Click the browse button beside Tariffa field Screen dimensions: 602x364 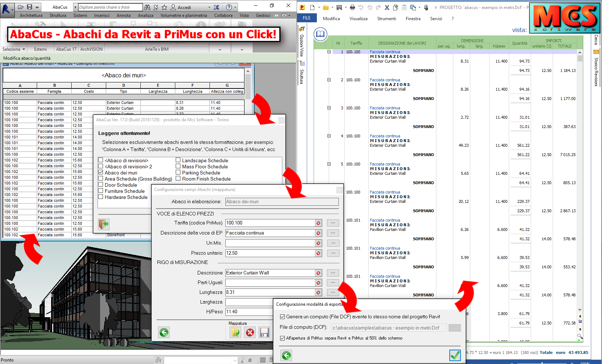point(333,223)
